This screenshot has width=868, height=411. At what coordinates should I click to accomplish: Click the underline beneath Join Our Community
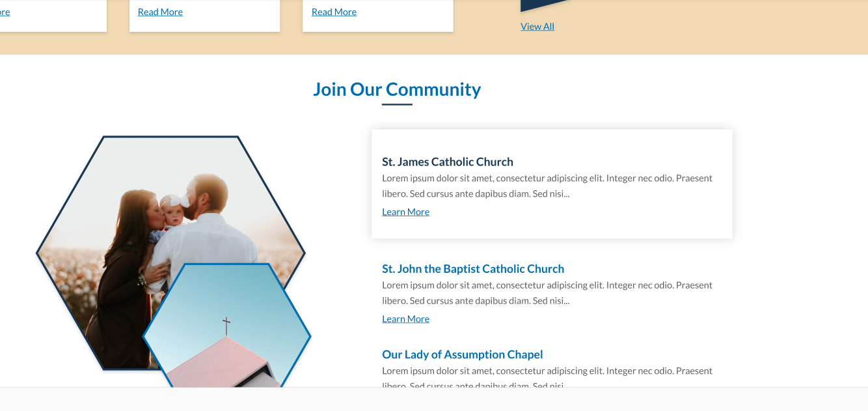click(x=397, y=104)
